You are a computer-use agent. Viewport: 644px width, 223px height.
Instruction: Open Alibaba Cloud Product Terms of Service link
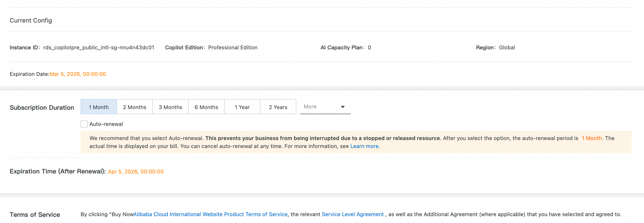tap(210, 214)
